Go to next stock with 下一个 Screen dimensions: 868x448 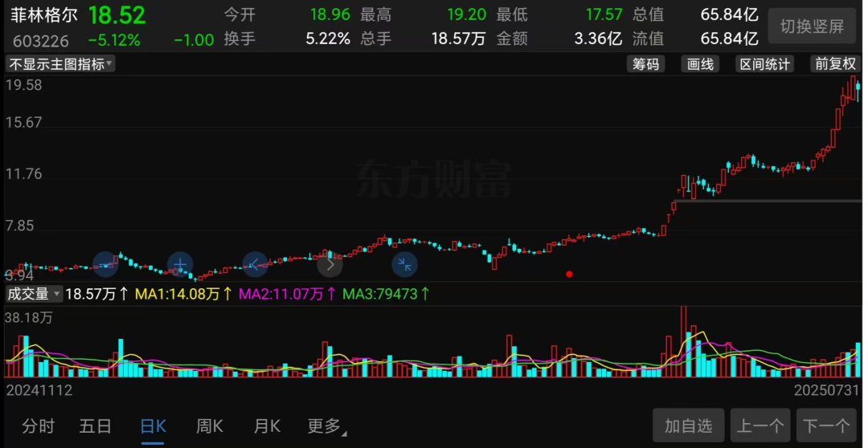point(826,426)
